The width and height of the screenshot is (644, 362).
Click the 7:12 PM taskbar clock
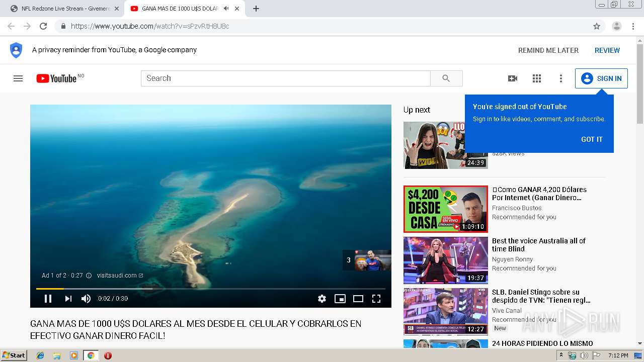[618, 355]
